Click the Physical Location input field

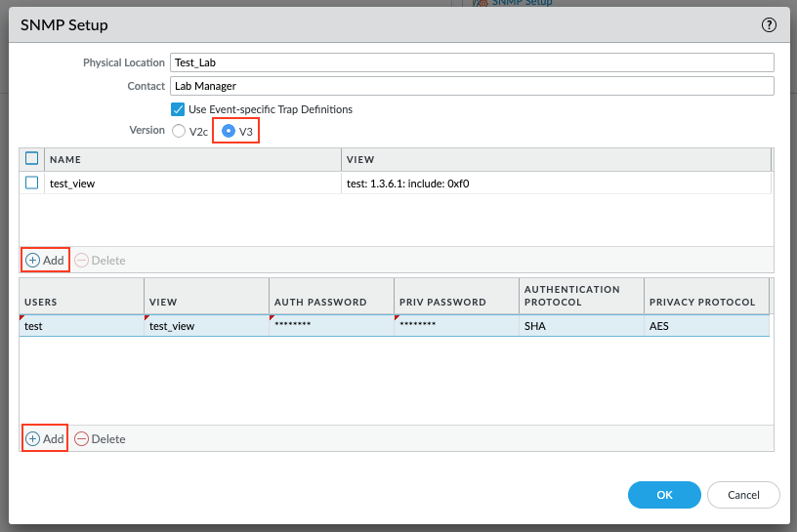tap(472, 62)
